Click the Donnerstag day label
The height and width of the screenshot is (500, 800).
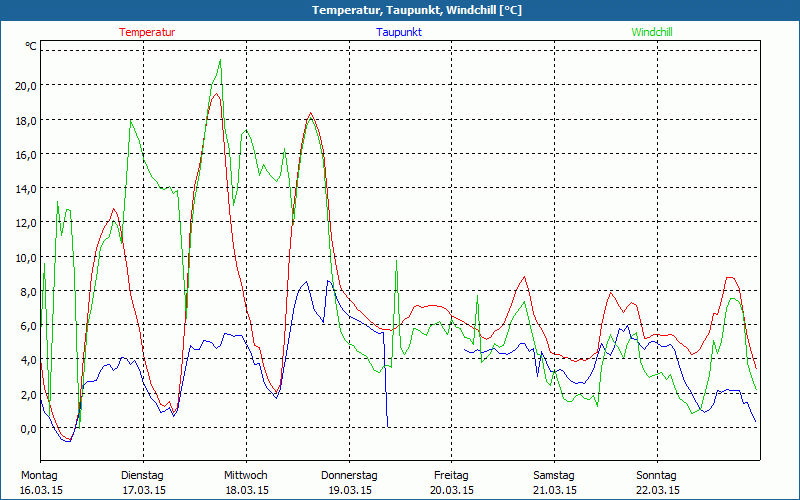[348, 475]
